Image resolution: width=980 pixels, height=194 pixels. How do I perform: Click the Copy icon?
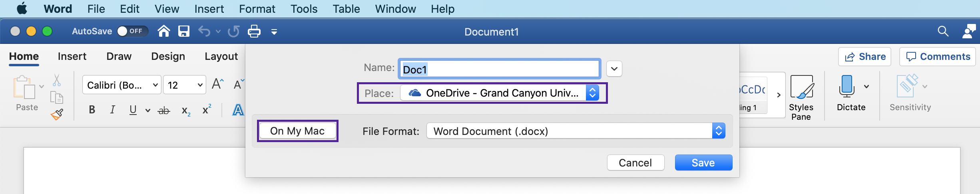[x=57, y=97]
